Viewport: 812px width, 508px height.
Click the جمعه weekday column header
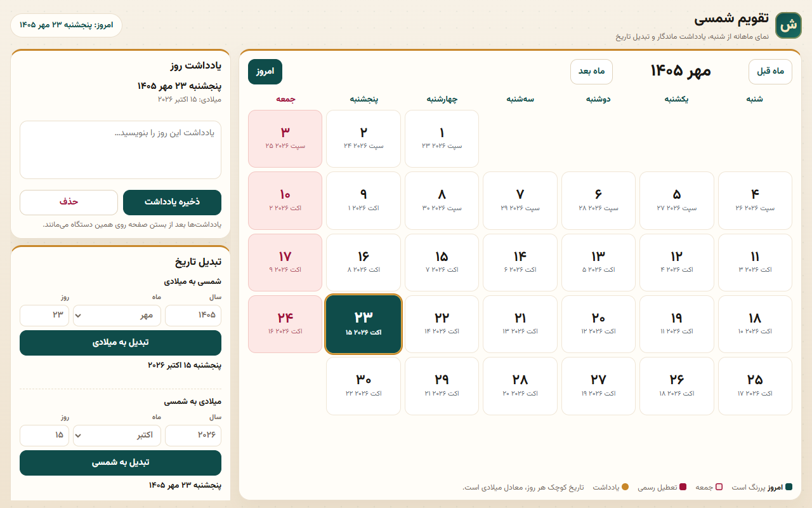pos(285,99)
